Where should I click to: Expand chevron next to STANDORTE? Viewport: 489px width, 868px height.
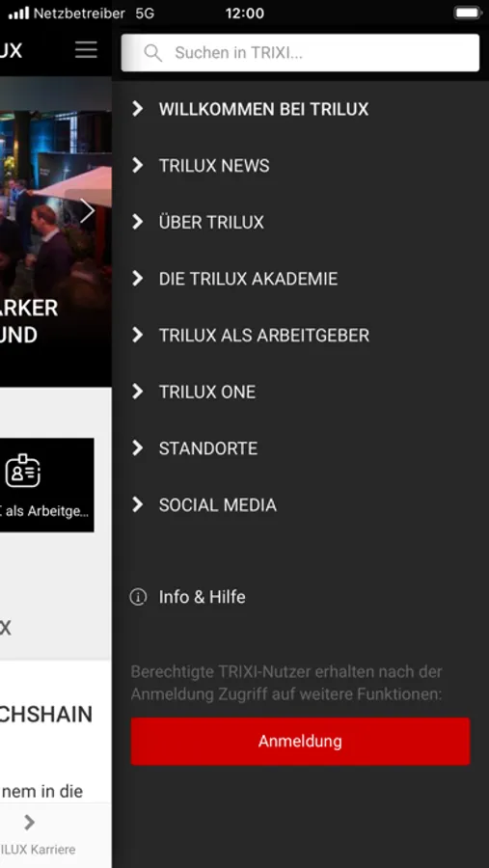pos(137,448)
